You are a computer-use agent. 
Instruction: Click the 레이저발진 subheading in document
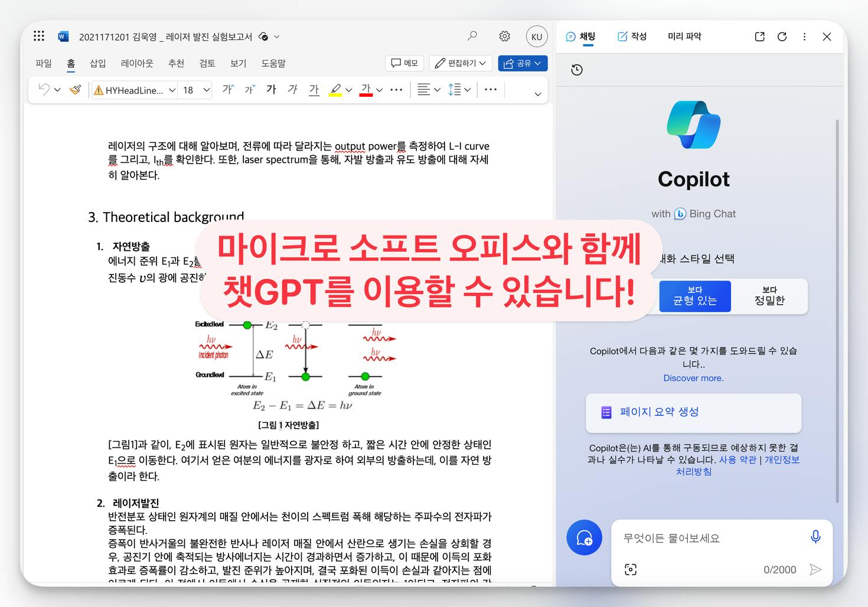pos(136,503)
